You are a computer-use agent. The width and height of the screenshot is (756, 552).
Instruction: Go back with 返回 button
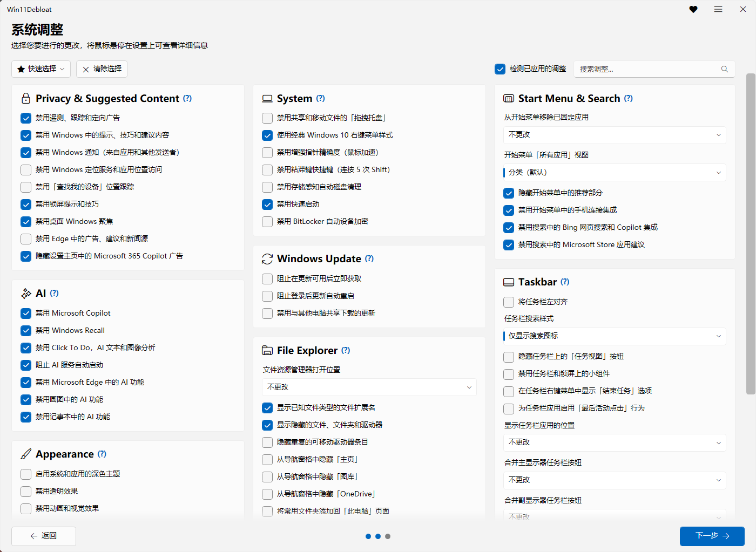pyautogui.click(x=44, y=536)
